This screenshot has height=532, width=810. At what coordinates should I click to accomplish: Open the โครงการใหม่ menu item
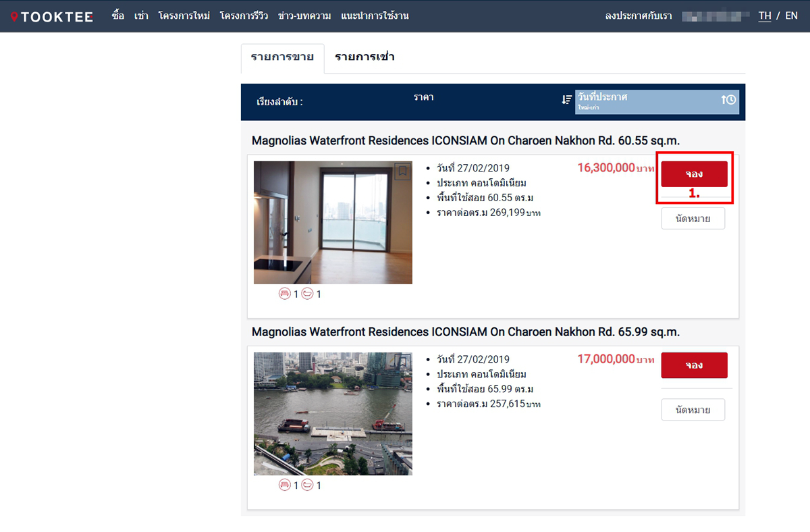(184, 16)
